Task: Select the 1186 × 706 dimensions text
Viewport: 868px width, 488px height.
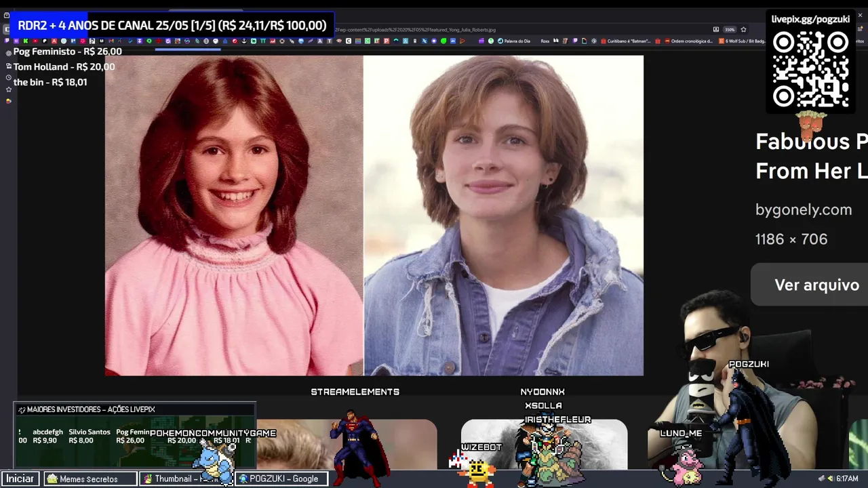Action: point(791,239)
